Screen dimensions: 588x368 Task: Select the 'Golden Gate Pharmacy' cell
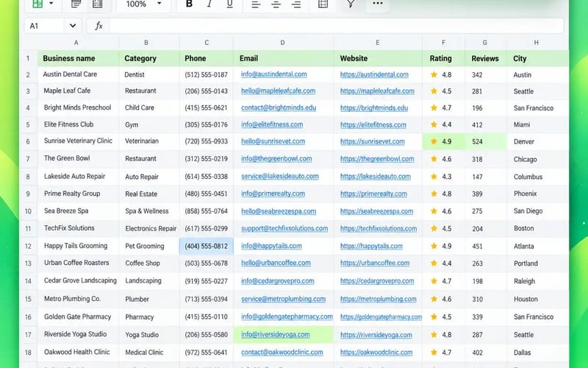[x=79, y=316]
